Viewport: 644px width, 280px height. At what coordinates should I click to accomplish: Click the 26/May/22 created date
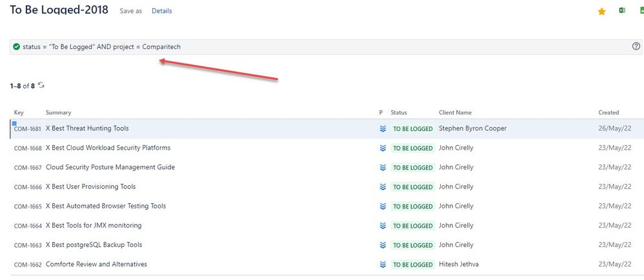pyautogui.click(x=615, y=128)
